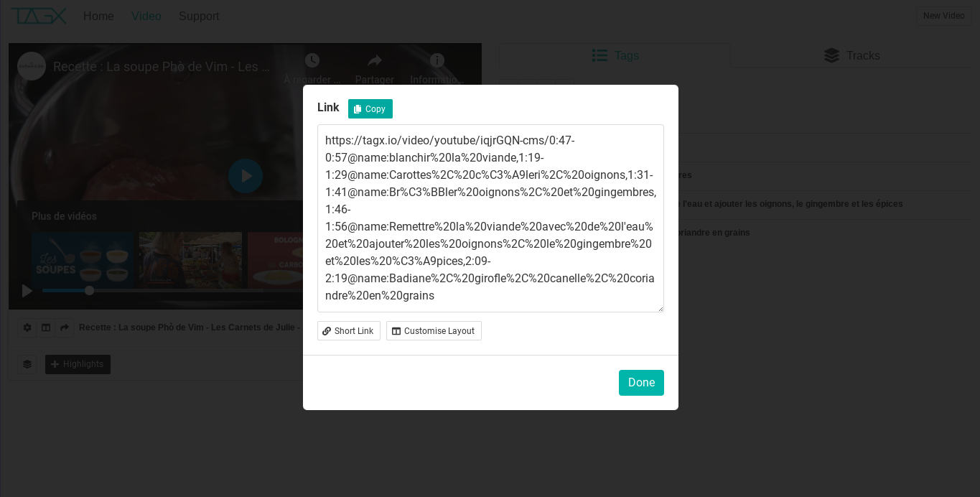Open the Video nav item

146,16
